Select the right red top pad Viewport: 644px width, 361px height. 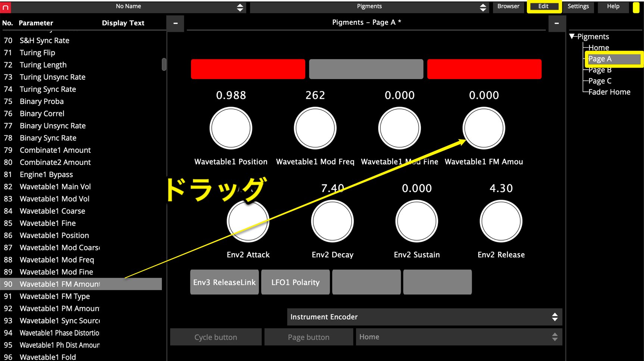point(484,69)
